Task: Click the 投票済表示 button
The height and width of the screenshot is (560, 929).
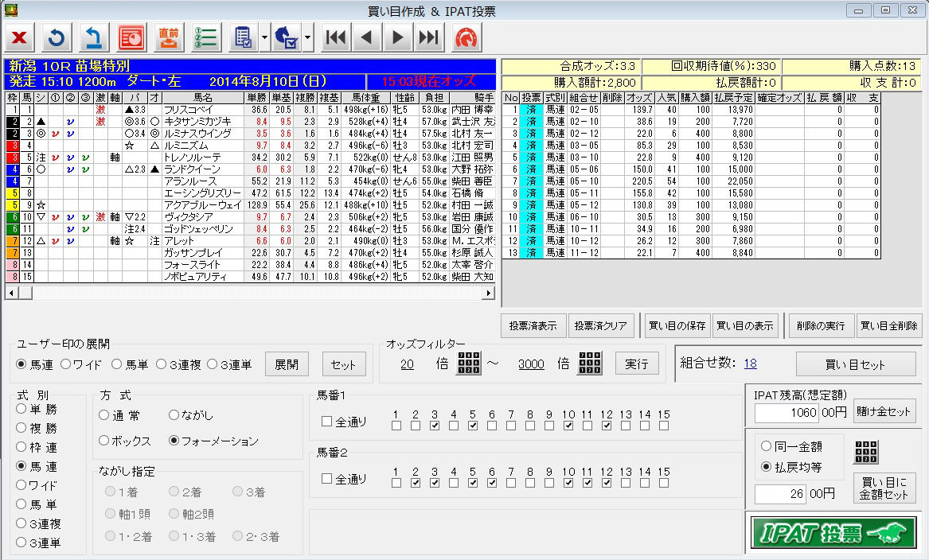Action: pyautogui.click(x=533, y=325)
